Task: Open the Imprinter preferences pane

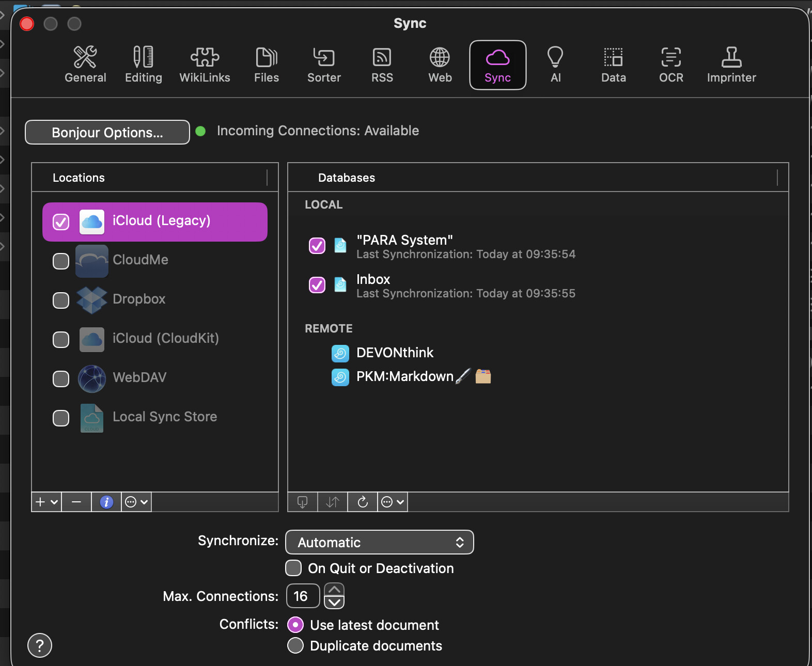Action: click(x=731, y=65)
